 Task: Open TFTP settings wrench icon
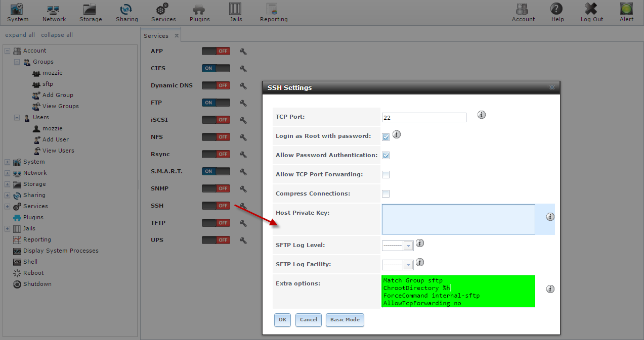pyautogui.click(x=243, y=223)
